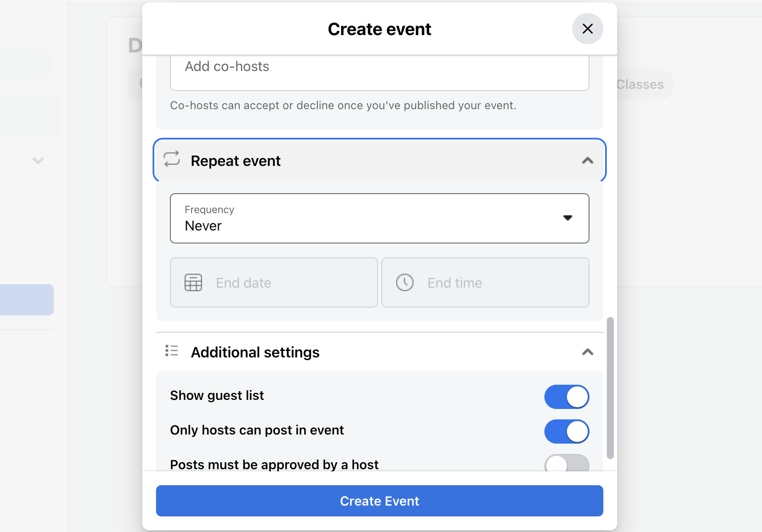
Task: Click the calendar icon in the End date field
Action: tap(194, 282)
